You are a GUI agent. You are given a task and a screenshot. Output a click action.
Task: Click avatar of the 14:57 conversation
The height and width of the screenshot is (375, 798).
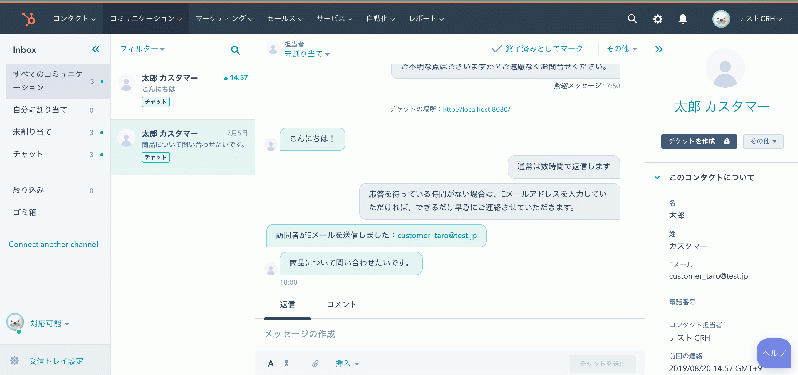point(126,82)
